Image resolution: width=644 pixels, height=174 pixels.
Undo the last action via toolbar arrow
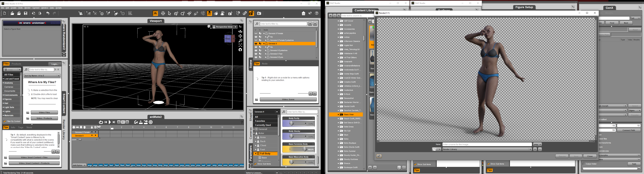click(47, 14)
